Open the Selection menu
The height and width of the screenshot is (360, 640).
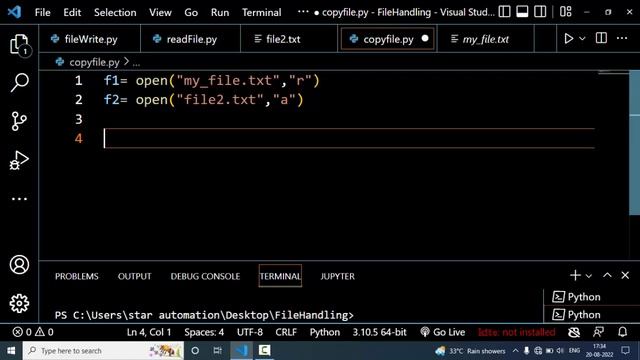click(x=115, y=12)
